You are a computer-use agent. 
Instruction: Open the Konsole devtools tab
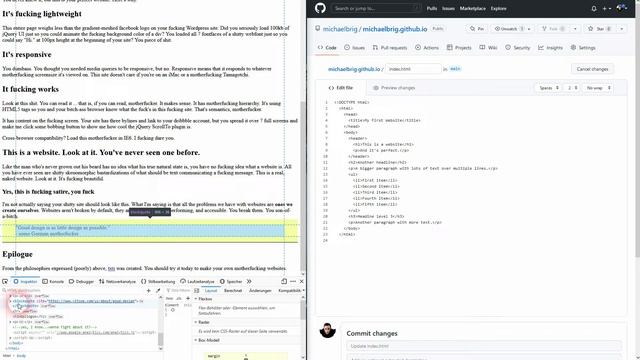[x=53, y=282]
